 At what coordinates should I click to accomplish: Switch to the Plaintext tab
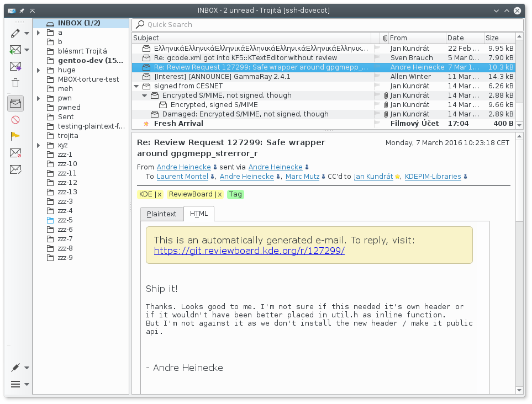tap(161, 214)
